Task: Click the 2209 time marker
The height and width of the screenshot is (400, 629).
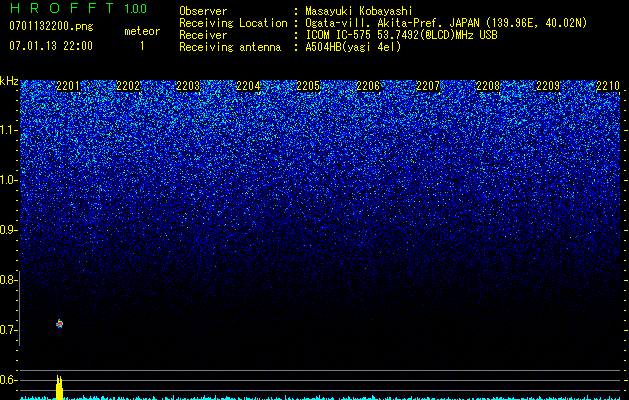Action: click(548, 86)
